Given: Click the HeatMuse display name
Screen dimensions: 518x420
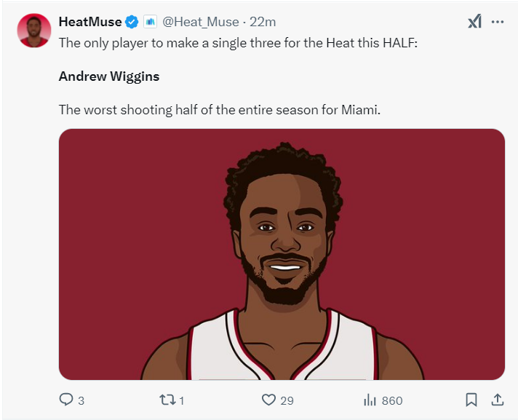Looking at the screenshot, I should [x=90, y=22].
